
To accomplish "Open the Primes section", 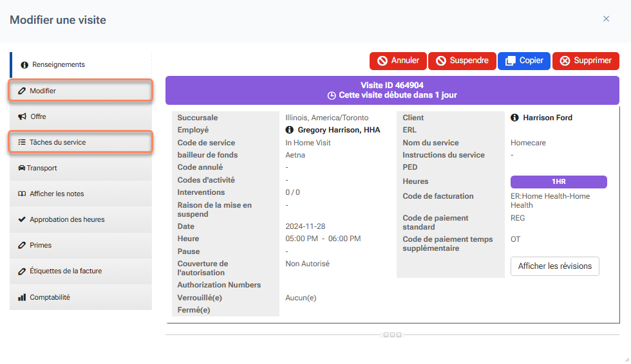I will point(80,245).
